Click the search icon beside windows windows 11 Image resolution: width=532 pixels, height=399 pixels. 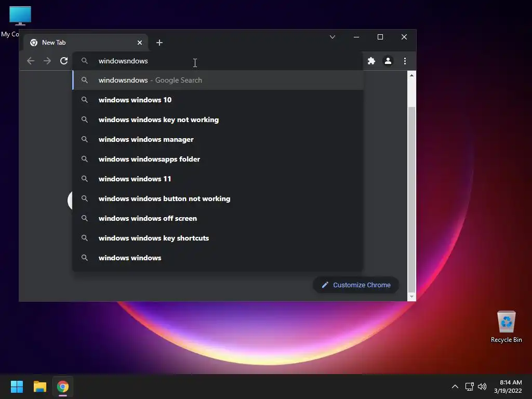coord(85,179)
